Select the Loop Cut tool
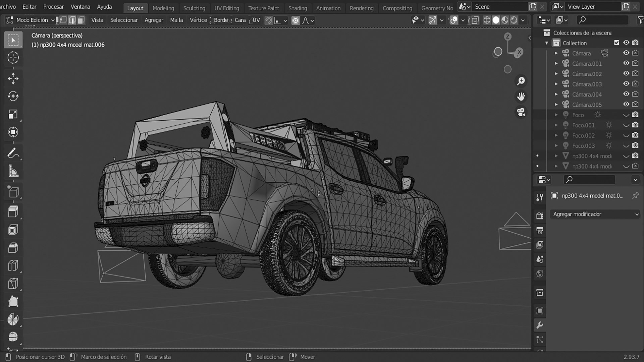 [x=13, y=265]
